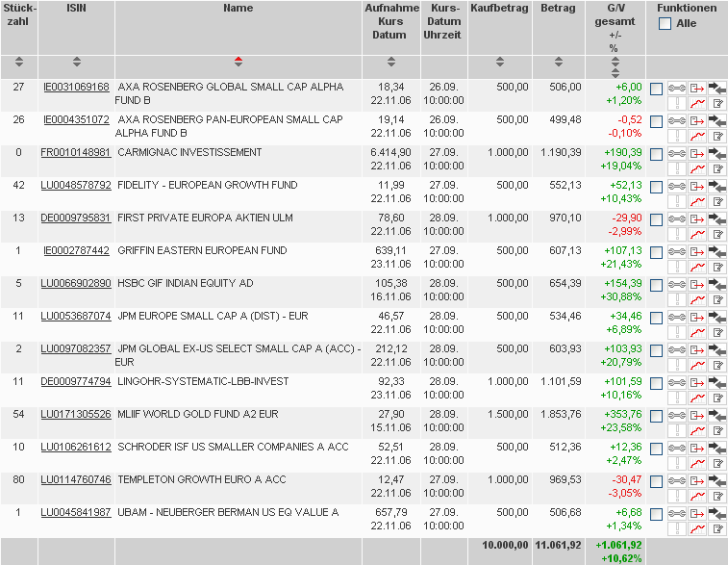Click trade arrows icon for HSBC GIF Indian Equity

(x=717, y=284)
